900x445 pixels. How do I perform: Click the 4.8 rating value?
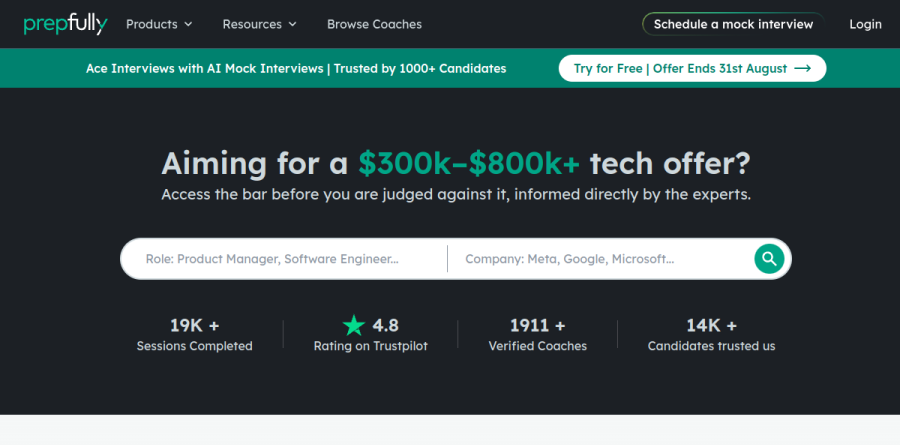[x=385, y=326]
